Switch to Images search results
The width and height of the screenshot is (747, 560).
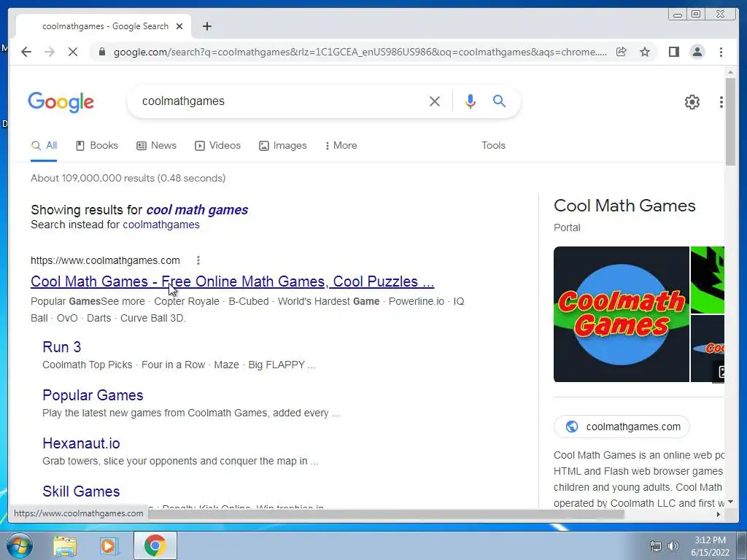coord(283,146)
